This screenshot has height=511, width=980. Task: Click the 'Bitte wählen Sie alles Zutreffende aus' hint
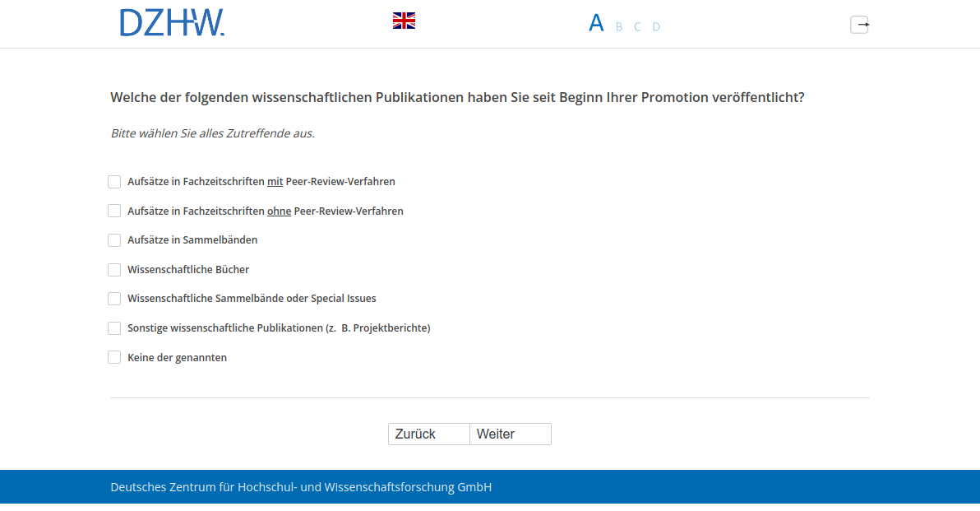(x=212, y=133)
